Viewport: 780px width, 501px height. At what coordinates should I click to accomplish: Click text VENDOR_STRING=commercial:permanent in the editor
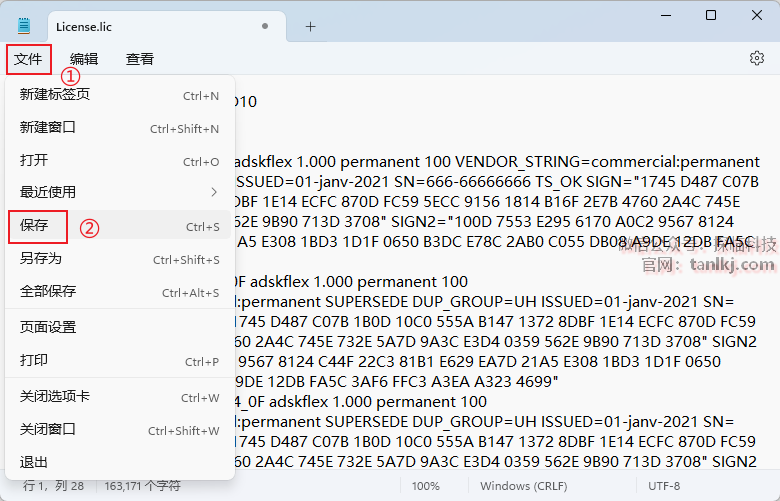click(607, 162)
